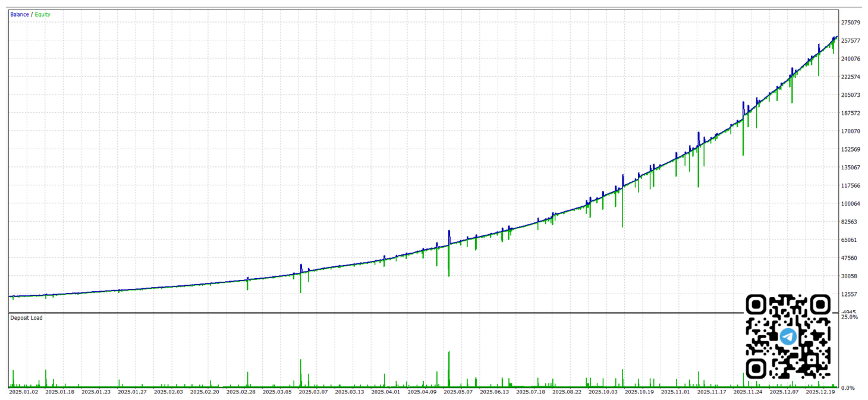868x400 pixels.
Task: Click the 2025.02.03 date label
Action: coord(169,392)
